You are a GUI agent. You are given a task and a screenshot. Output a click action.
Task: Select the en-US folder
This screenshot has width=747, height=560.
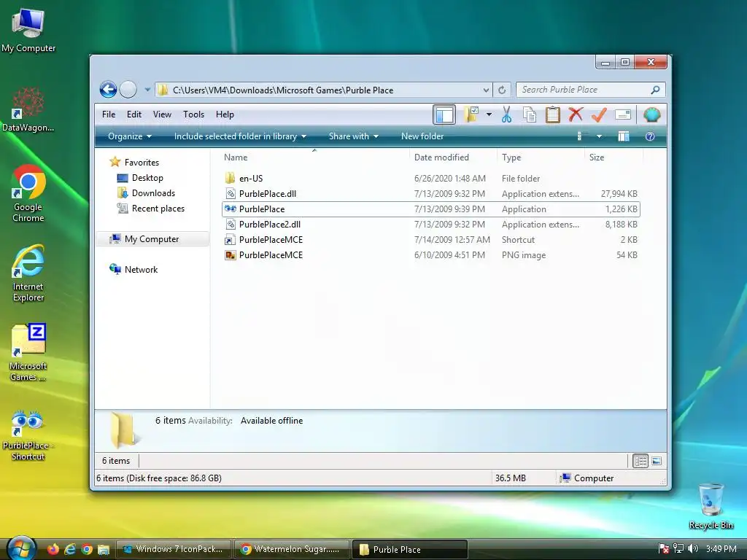(x=430, y=178)
